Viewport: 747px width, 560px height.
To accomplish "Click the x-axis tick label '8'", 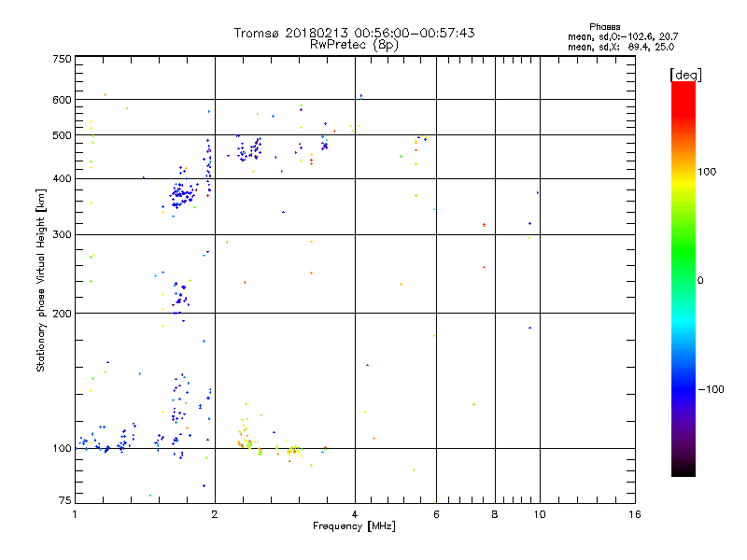I will (x=495, y=514).
